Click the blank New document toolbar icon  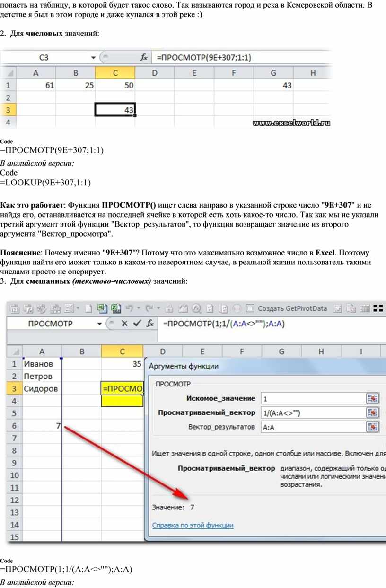pos(88,308)
